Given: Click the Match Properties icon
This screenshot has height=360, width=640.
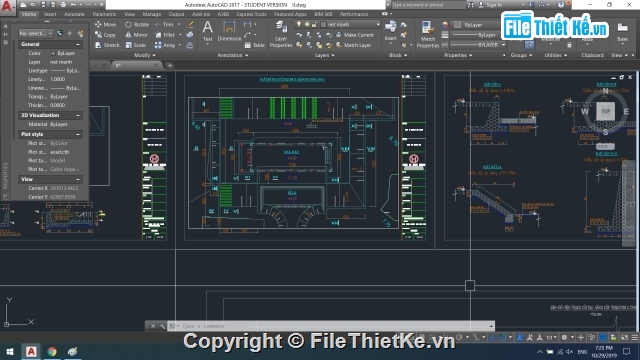Looking at the screenshot, I should click(x=428, y=34).
